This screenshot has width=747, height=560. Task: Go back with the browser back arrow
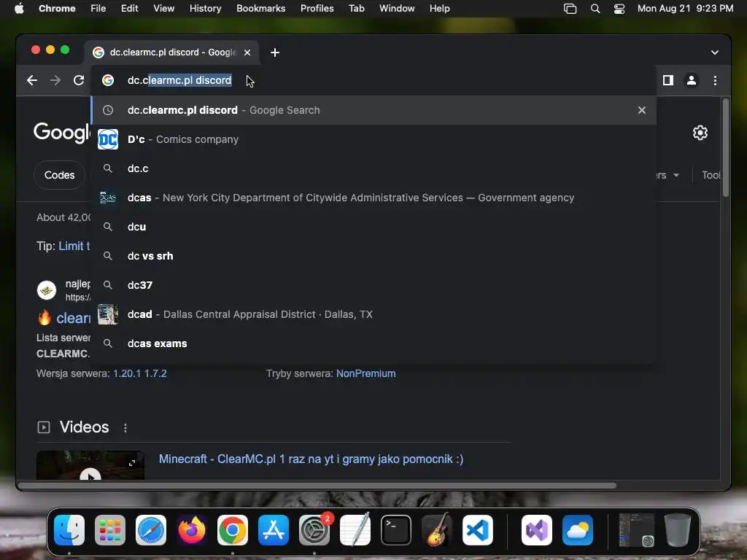[32, 80]
